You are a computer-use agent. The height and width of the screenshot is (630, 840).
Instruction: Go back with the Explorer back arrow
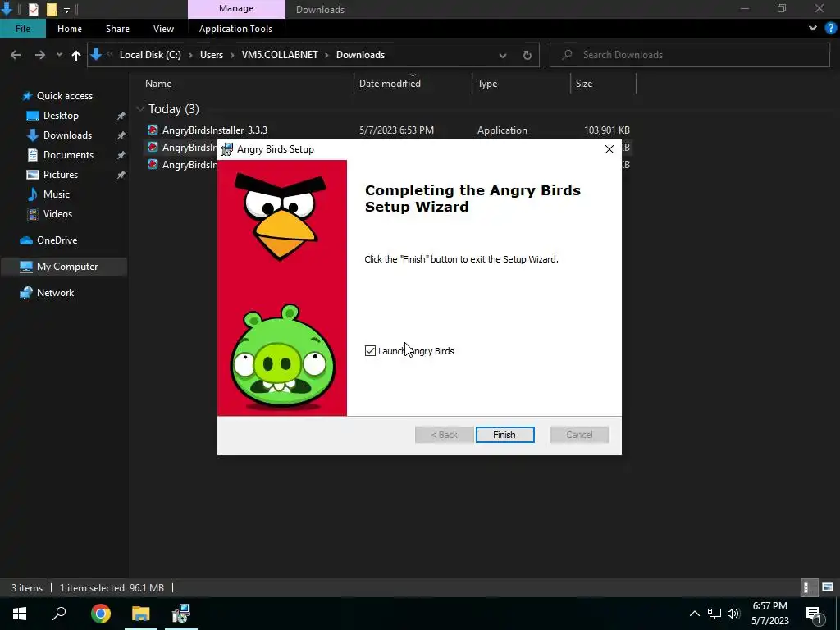16,55
